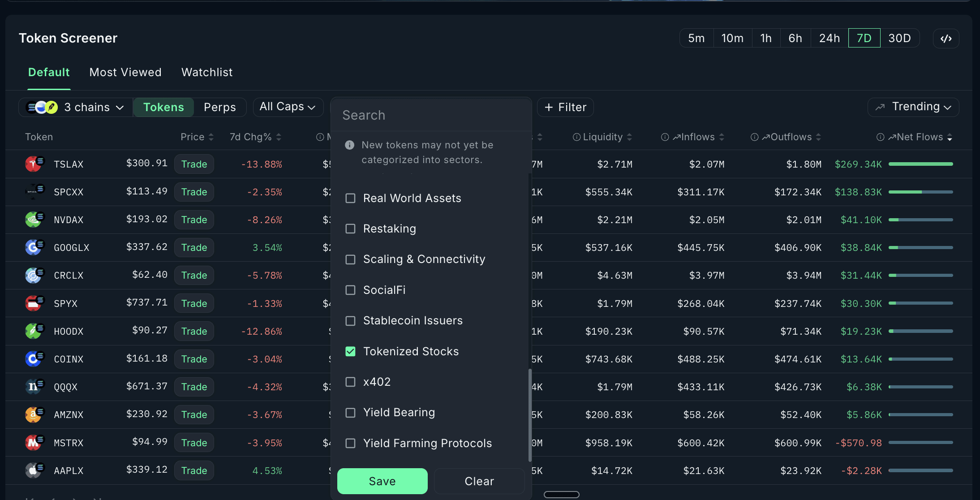The width and height of the screenshot is (980, 500).
Task: Click the NVDAX net flow bar
Action: tap(921, 220)
